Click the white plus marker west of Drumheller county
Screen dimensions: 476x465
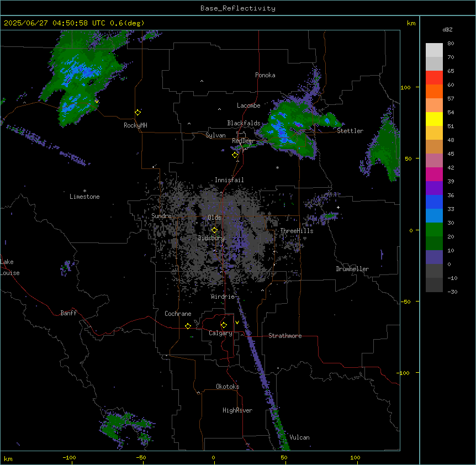coord(338,207)
